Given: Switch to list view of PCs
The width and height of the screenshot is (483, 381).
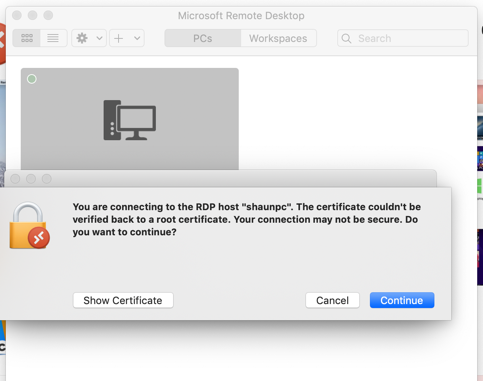Looking at the screenshot, I should 53,38.
